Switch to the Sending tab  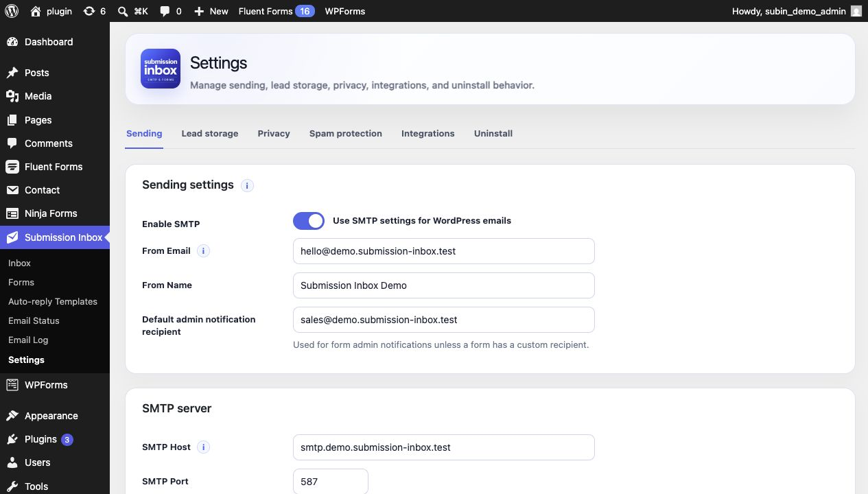144,134
